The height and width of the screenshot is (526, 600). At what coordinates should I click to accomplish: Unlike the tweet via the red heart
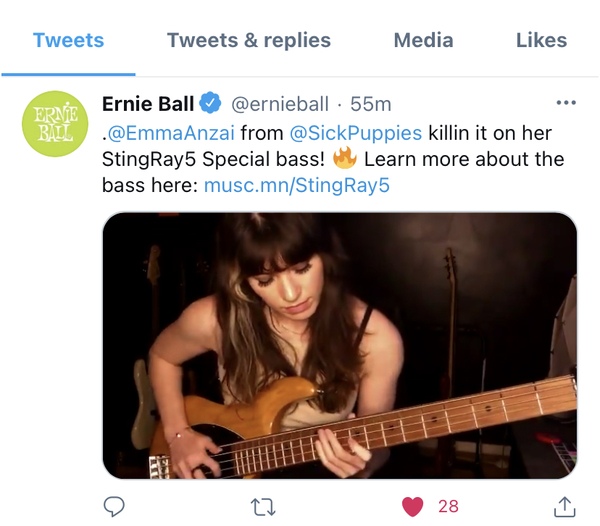click(412, 507)
